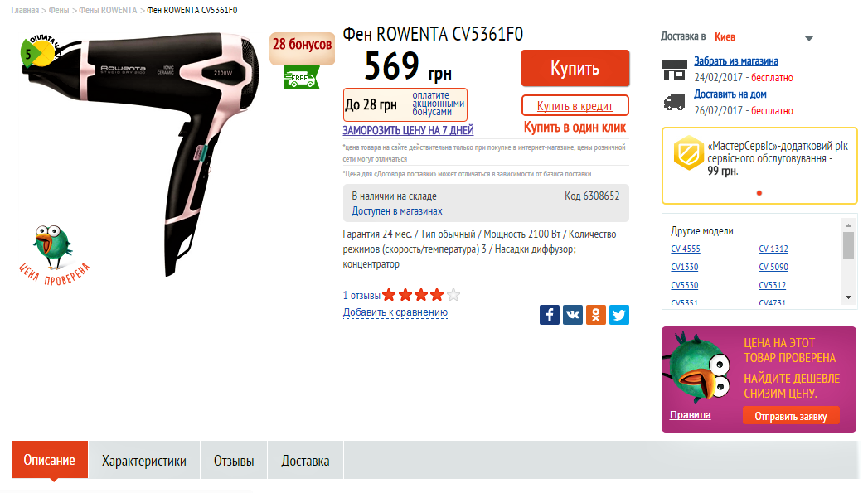Share product on Facebook icon
This screenshot has width=868, height=493.
(549, 315)
